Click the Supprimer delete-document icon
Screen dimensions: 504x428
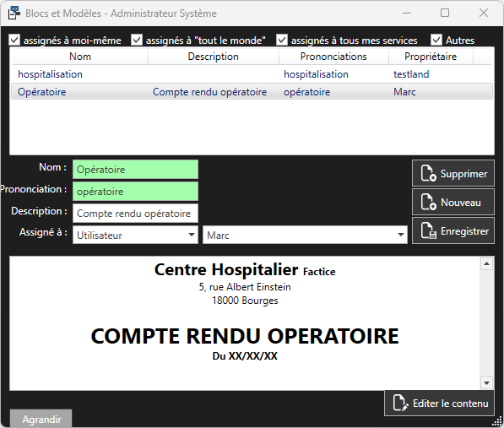pos(429,173)
